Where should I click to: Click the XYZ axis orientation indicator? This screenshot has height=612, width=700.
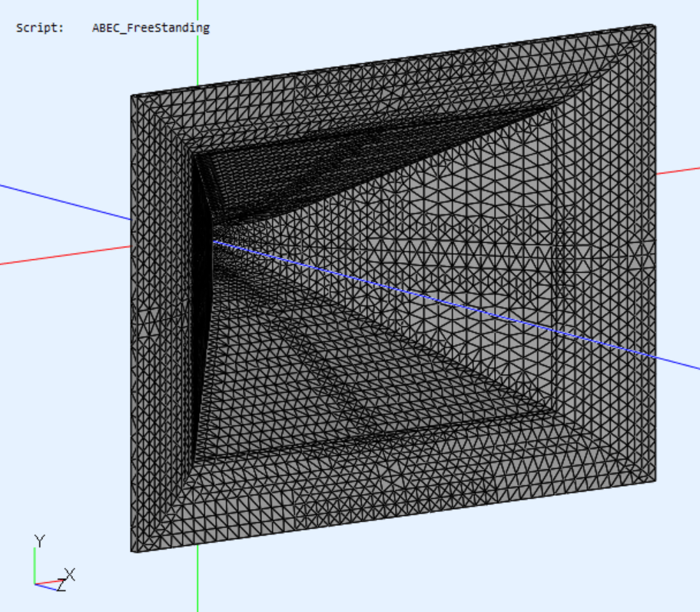pyautogui.click(x=55, y=563)
